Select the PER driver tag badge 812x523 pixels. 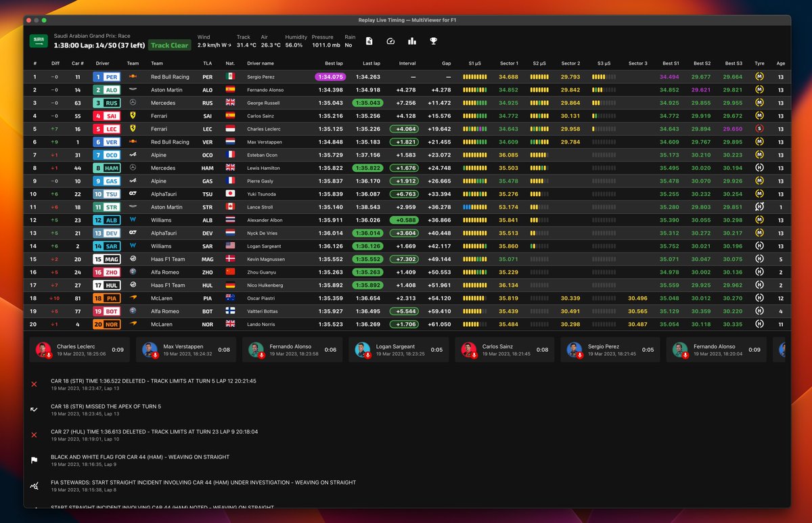click(x=106, y=77)
